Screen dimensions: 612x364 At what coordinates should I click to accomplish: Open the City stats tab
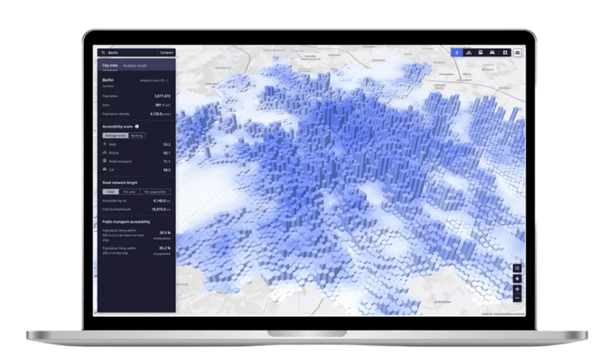(109, 66)
